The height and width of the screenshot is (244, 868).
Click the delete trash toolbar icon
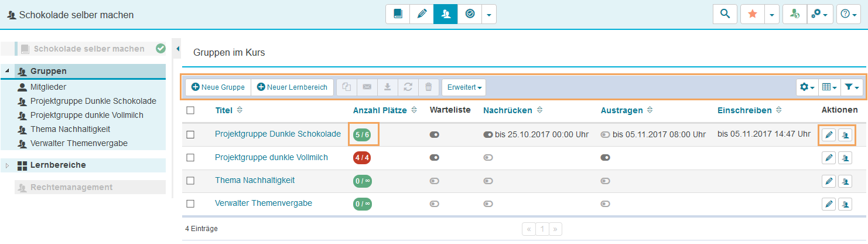coord(429,87)
